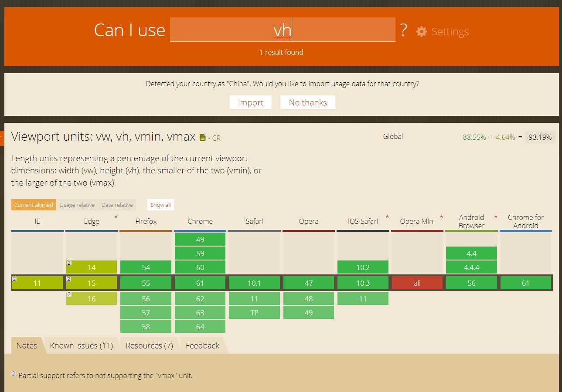The width and height of the screenshot is (562, 392).
Task: Focus the 'vh' search input field
Action: click(x=283, y=30)
